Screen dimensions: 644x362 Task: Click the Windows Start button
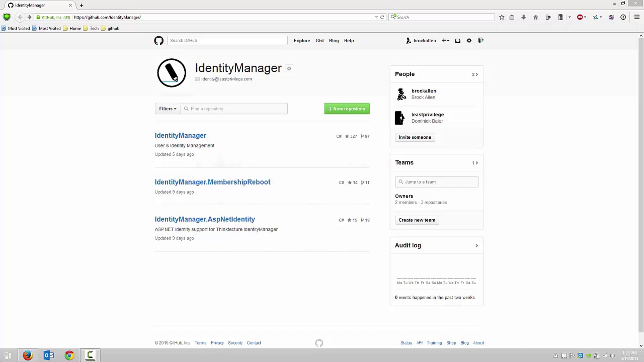coord(8,356)
